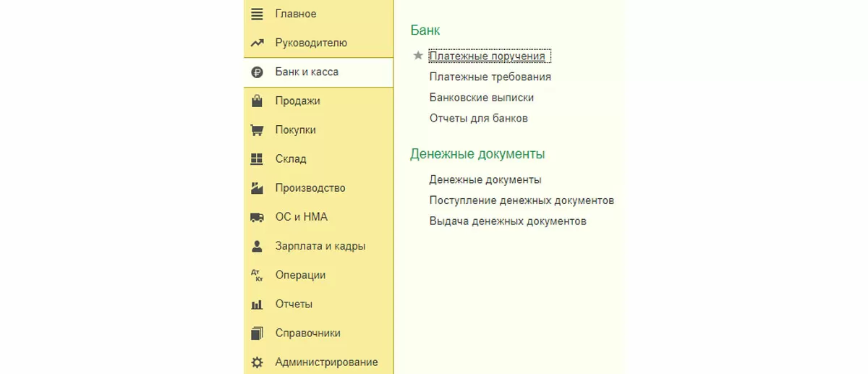Click the gear icon for Администрирование
This screenshot has width=868, height=374.
257,362
